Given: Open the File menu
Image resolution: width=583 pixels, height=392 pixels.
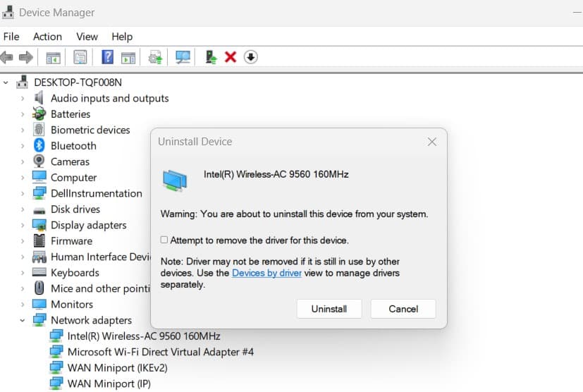Looking at the screenshot, I should point(11,37).
